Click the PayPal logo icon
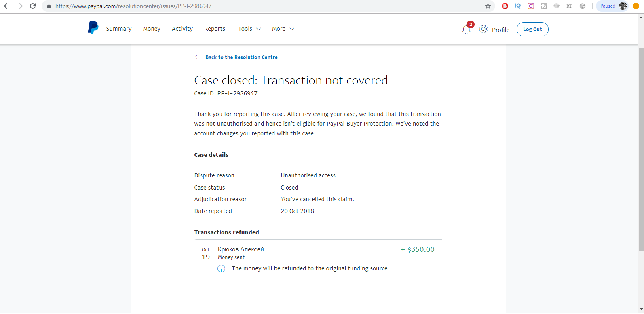Viewport: 644px width, 314px height. (93, 28)
